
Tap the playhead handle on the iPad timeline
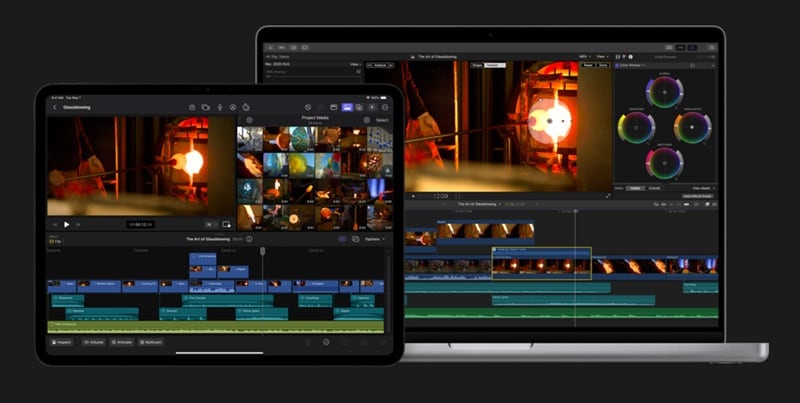(x=263, y=251)
